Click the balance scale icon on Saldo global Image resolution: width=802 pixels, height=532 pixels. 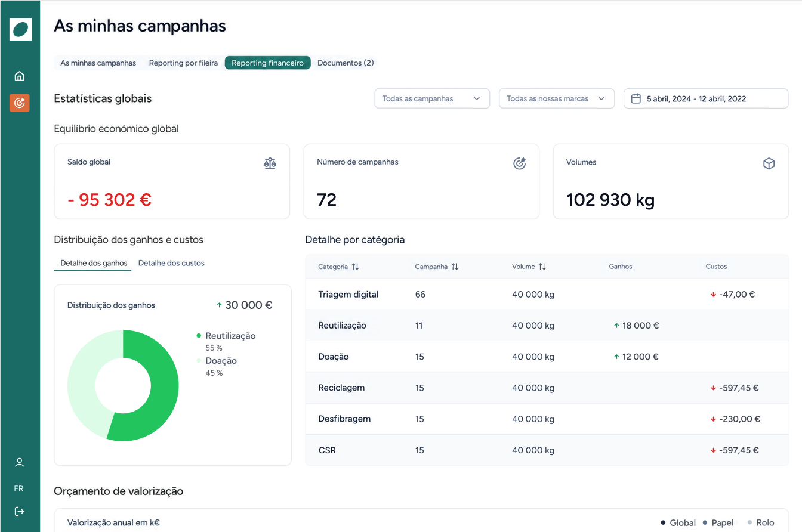(270, 163)
